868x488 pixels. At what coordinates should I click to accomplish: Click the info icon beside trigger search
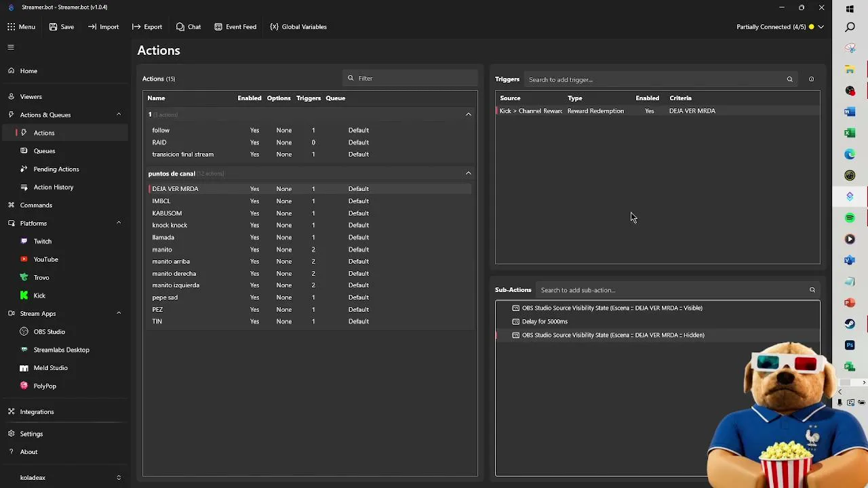[811, 79]
